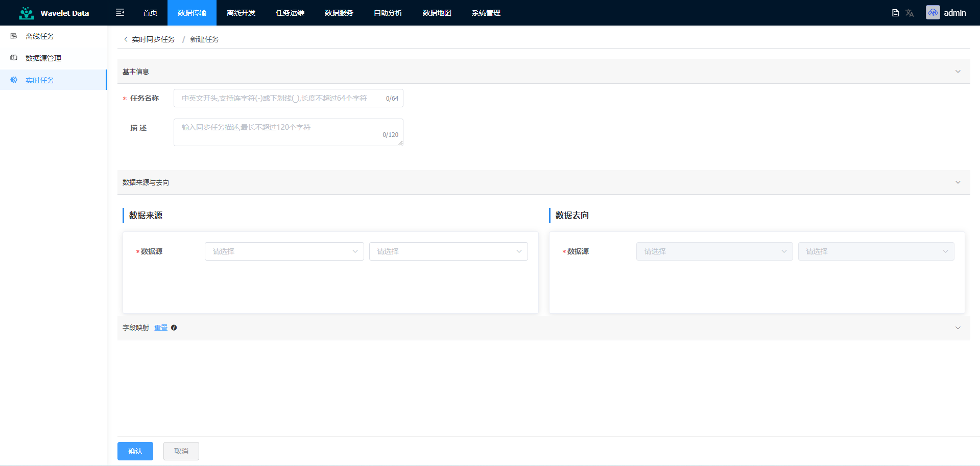The width and height of the screenshot is (980, 466).
Task: Click the 字段映射 section title
Action: (x=136, y=328)
